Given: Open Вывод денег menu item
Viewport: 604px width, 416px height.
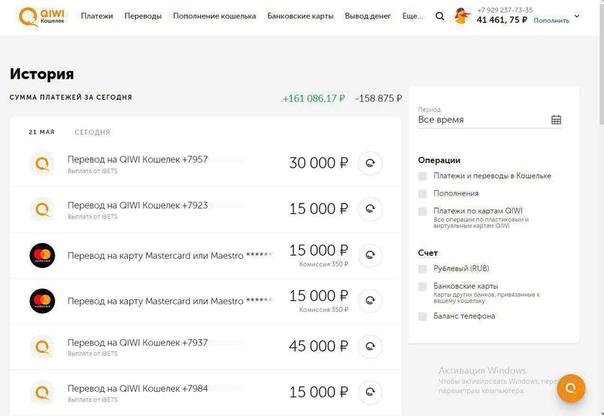Looking at the screenshot, I should pos(368,16).
